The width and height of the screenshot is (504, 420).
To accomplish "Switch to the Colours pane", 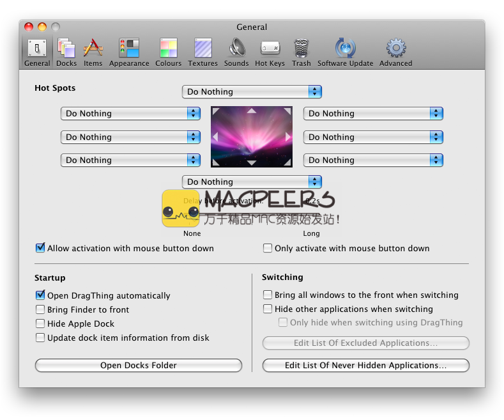I will point(168,52).
